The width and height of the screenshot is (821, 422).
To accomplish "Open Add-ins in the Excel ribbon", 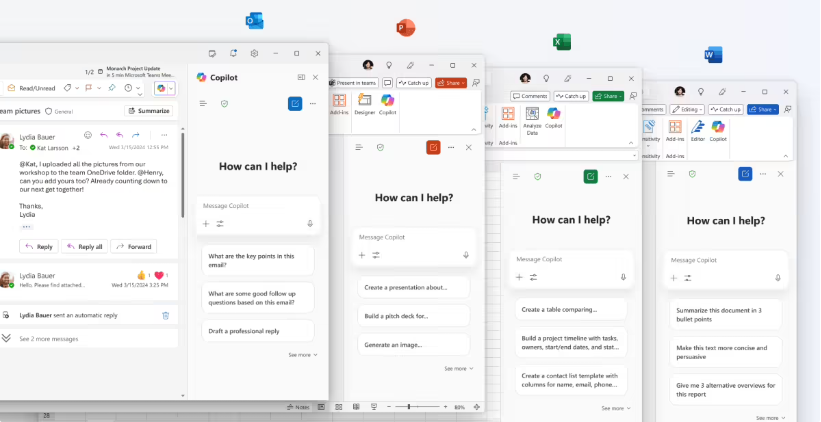I will coord(507,117).
